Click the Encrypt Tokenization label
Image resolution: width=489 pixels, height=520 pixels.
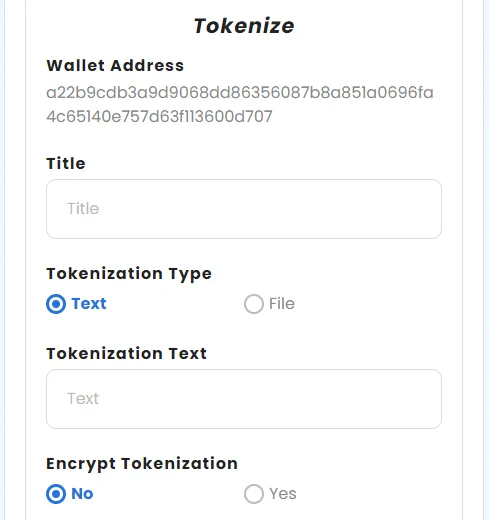pyautogui.click(x=142, y=464)
